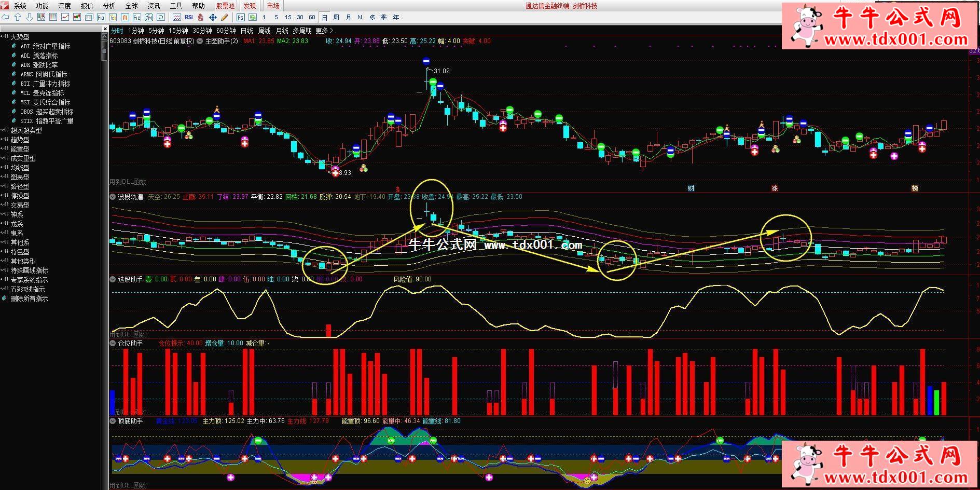Image resolution: width=980 pixels, height=490 pixels.
Task: Select ABI 绝对广量指标 in indicator tree
Action: (x=45, y=46)
